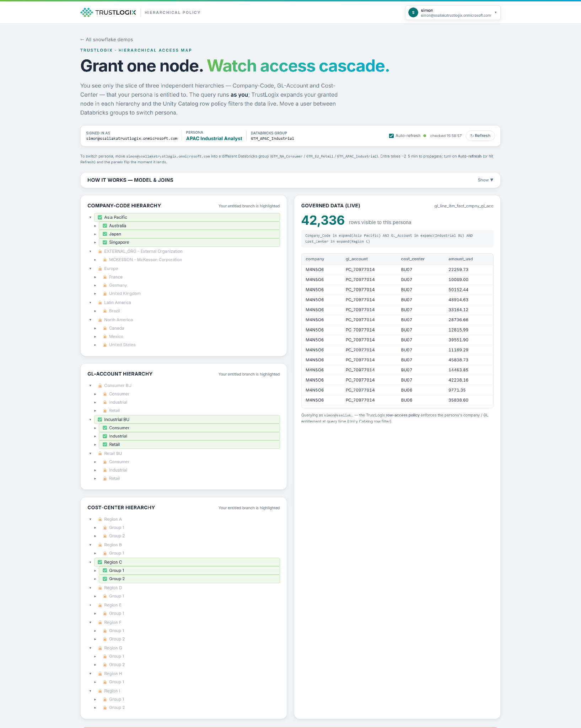Click the row filter expression box
This screenshot has width=581, height=728.
(x=397, y=239)
